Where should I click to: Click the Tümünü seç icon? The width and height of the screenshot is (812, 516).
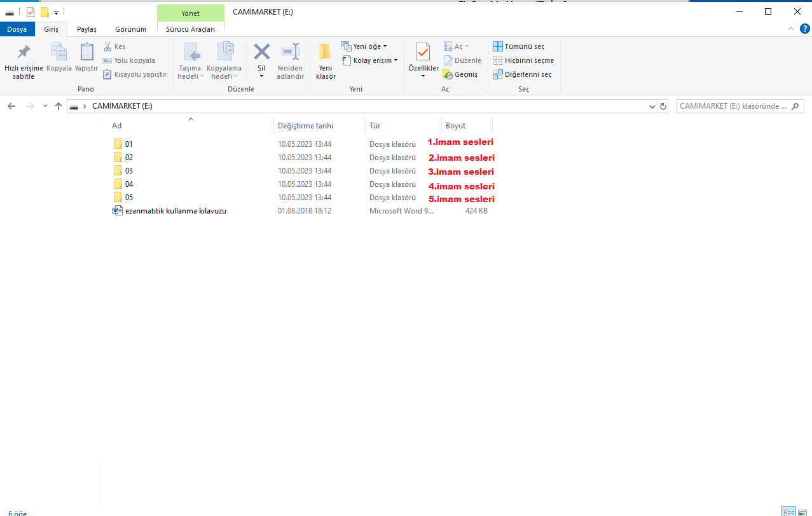click(498, 46)
